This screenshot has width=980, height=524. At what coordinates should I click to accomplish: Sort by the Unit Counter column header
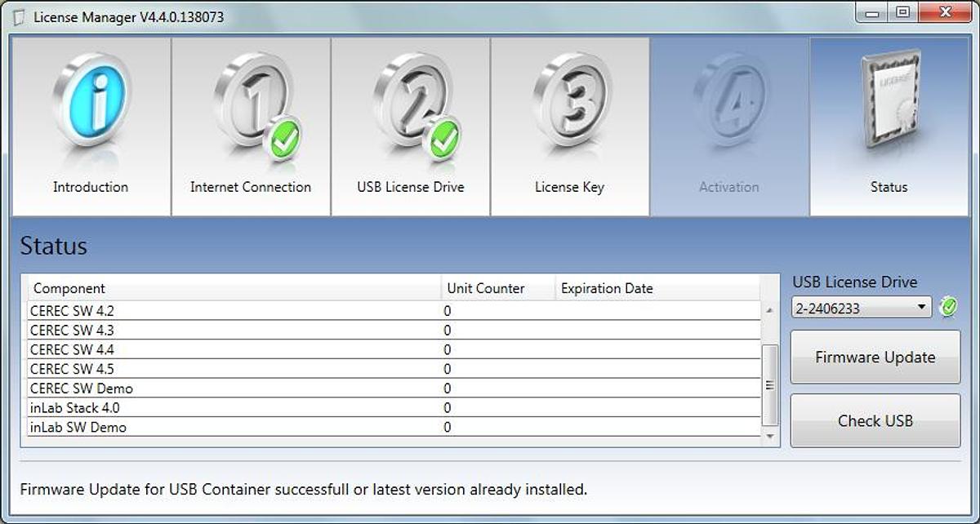(x=498, y=288)
